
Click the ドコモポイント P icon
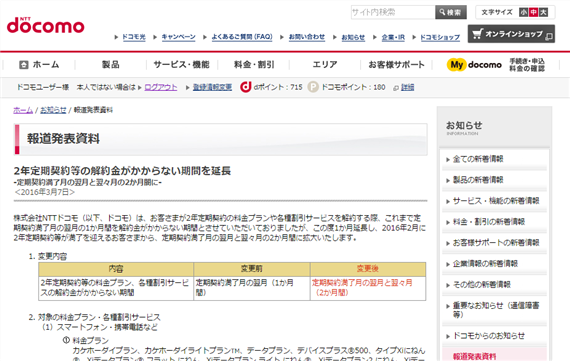[x=313, y=87]
